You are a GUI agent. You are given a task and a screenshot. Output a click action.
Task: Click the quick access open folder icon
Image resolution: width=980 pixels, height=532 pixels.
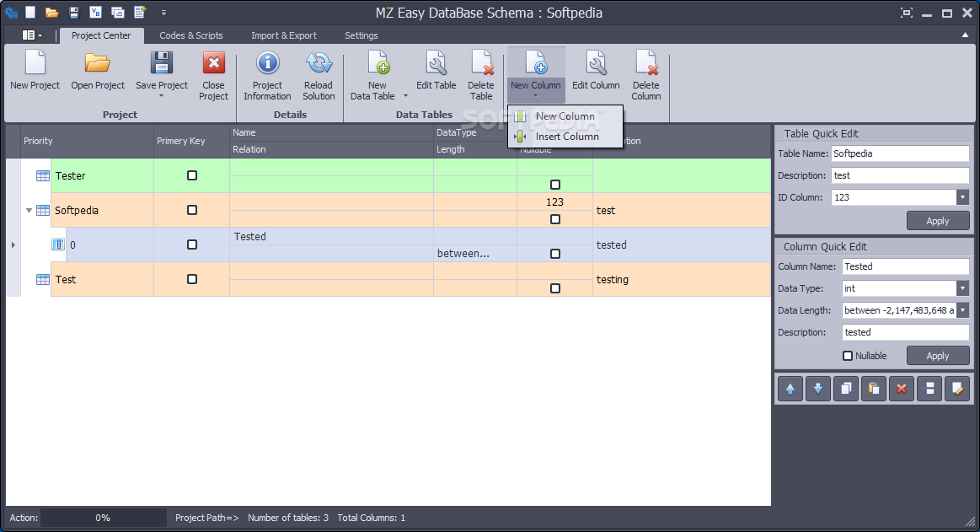tap(52, 12)
